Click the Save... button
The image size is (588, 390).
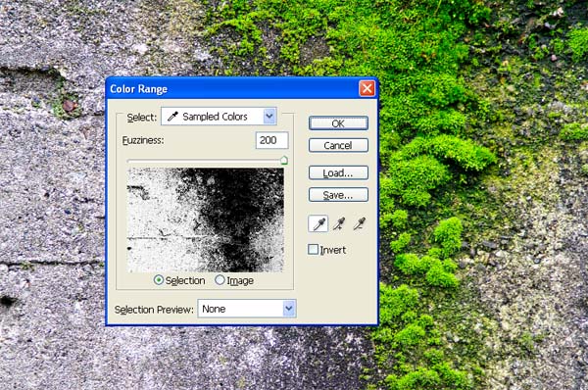pyautogui.click(x=338, y=195)
